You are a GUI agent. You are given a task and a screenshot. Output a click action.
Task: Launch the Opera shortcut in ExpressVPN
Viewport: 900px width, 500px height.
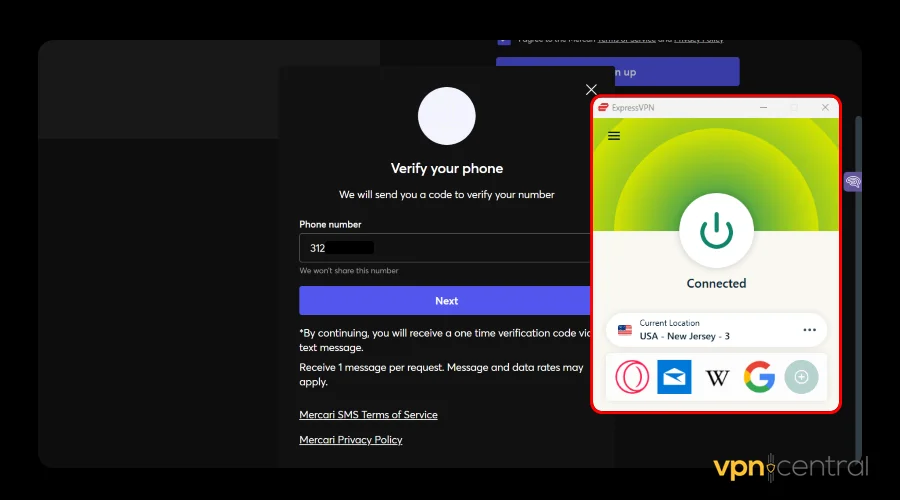coord(632,377)
